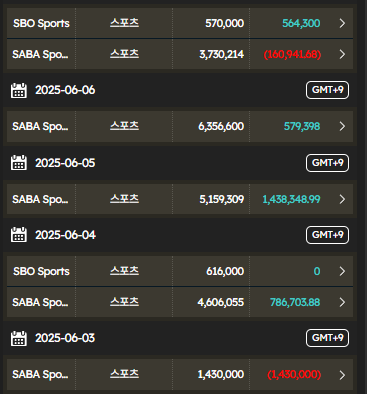Screen dimensions: 367x394
Task: Select the GMT+9 badge next to 2025-06-05
Action: pyautogui.click(x=327, y=163)
